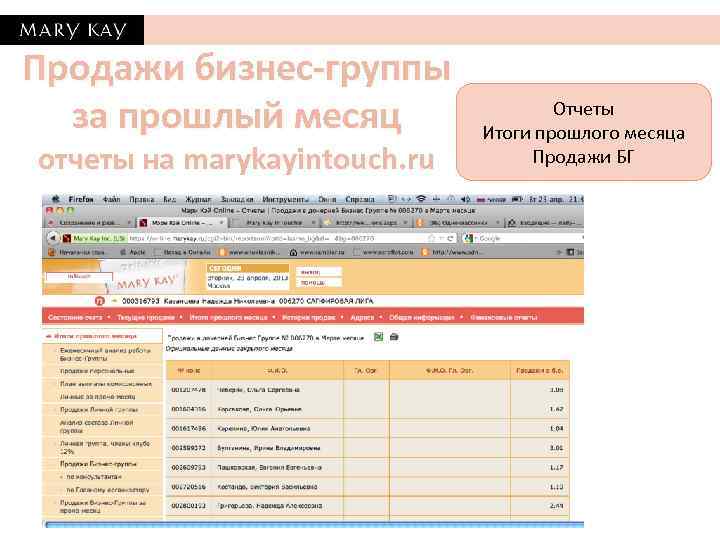Open the Инструменты menu
The image size is (720, 540).
286,199
